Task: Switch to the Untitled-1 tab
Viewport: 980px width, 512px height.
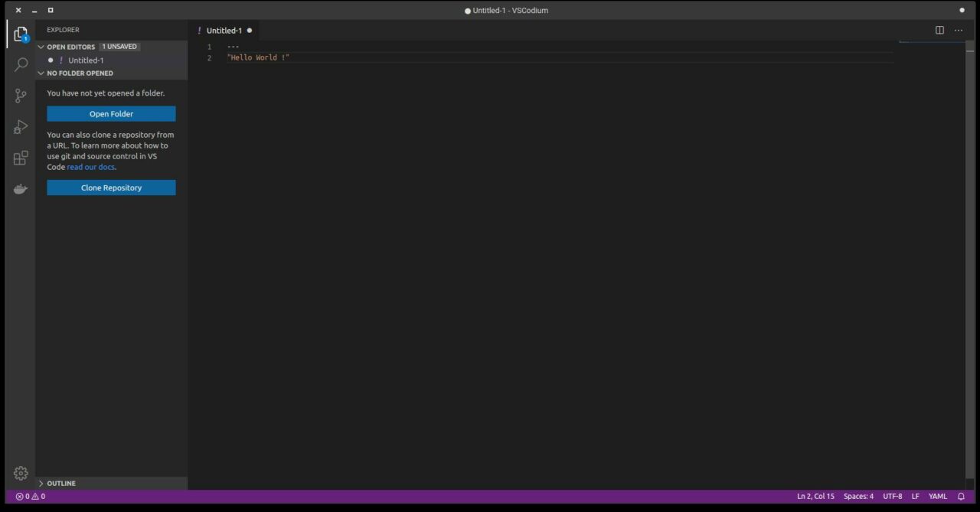Action: 223,30
